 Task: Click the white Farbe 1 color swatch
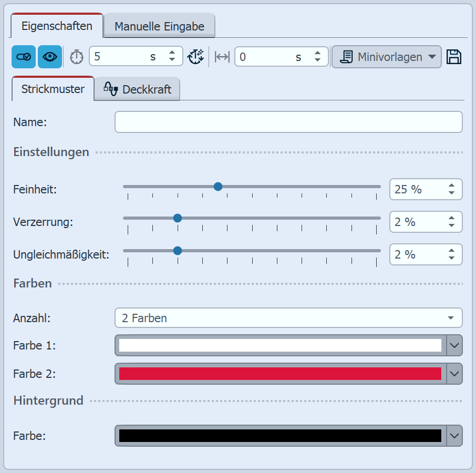tap(280, 345)
